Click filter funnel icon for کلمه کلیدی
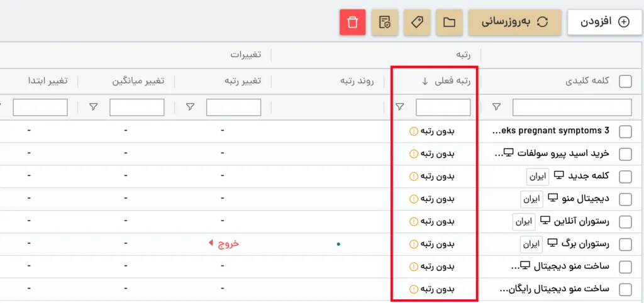This screenshot has height=303, width=644. click(x=497, y=107)
